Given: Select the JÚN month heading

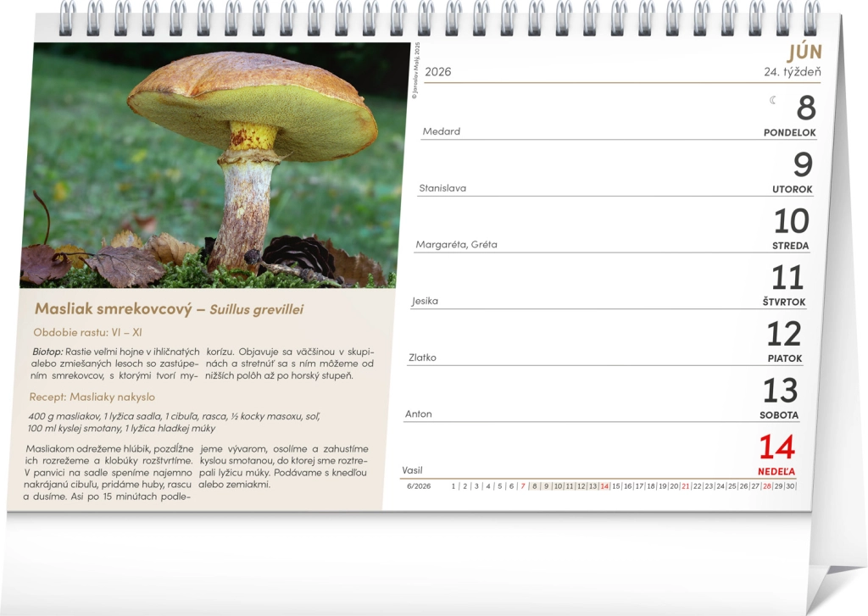Looking at the screenshot, I should [804, 52].
